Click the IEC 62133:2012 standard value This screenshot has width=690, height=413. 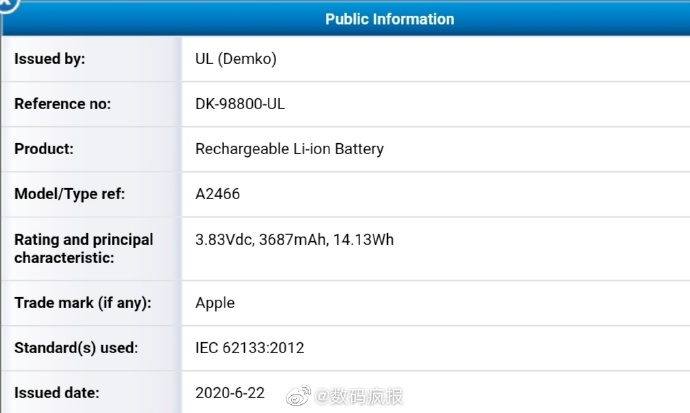pyautogui.click(x=249, y=348)
